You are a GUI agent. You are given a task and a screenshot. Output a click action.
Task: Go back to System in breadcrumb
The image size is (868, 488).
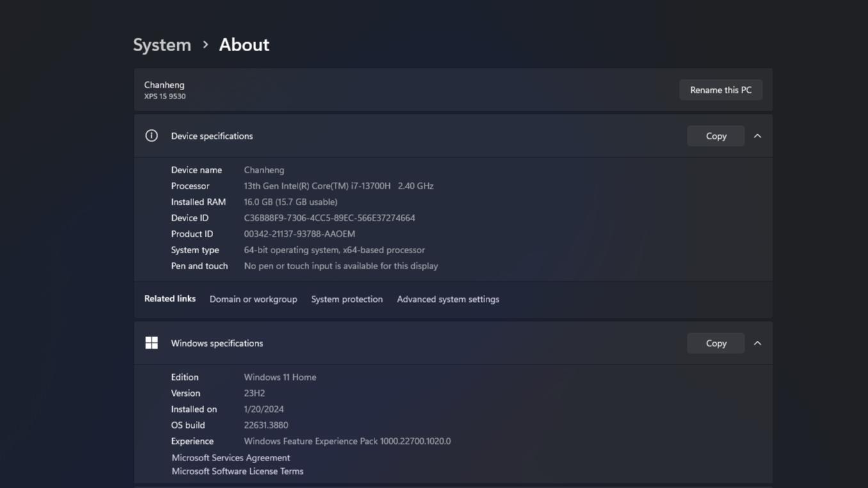pyautogui.click(x=162, y=45)
